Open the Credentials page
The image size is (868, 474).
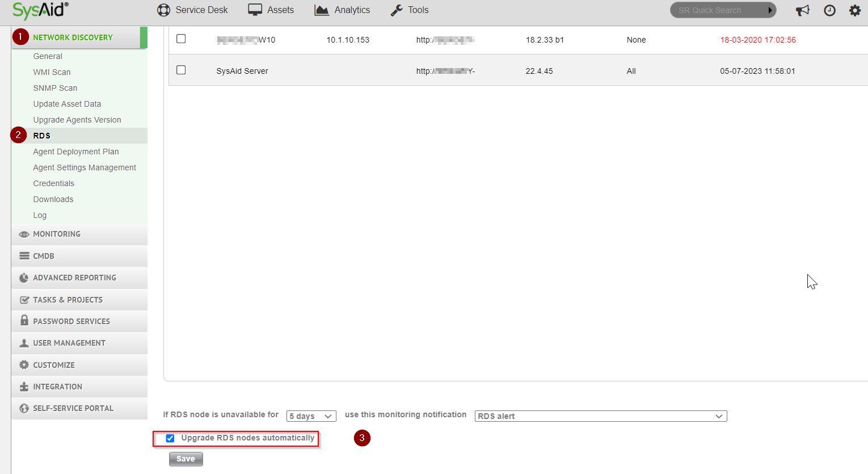tap(54, 183)
